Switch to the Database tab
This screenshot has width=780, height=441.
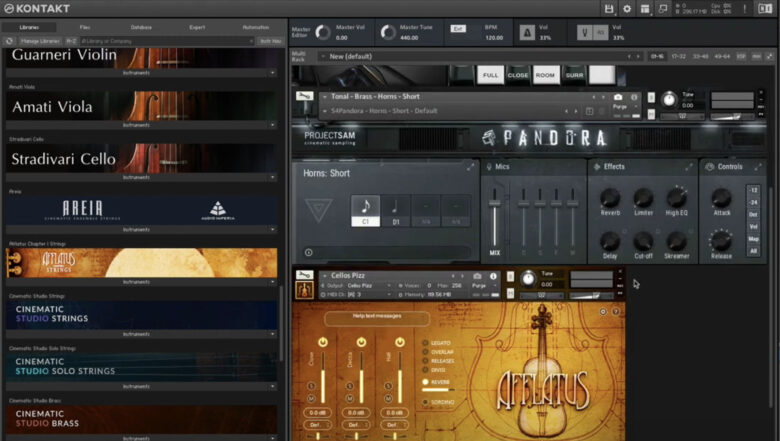click(141, 27)
